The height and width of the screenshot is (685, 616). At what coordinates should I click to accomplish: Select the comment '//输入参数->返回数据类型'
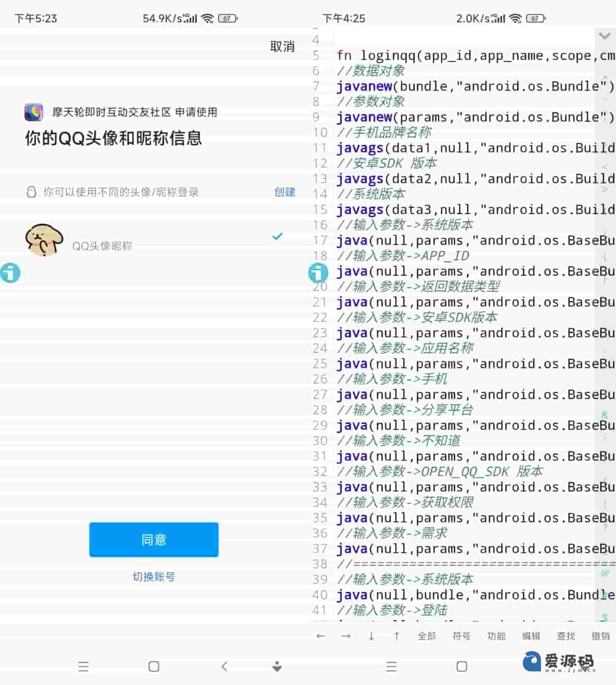point(418,287)
